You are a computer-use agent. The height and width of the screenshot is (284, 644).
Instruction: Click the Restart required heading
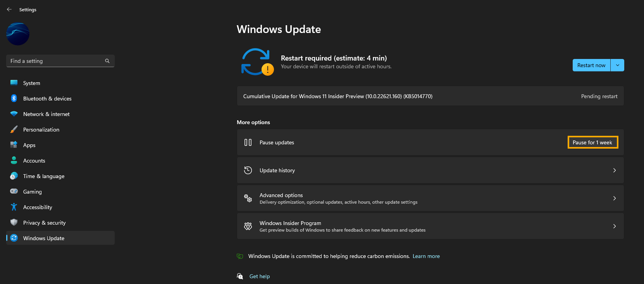pos(334,58)
